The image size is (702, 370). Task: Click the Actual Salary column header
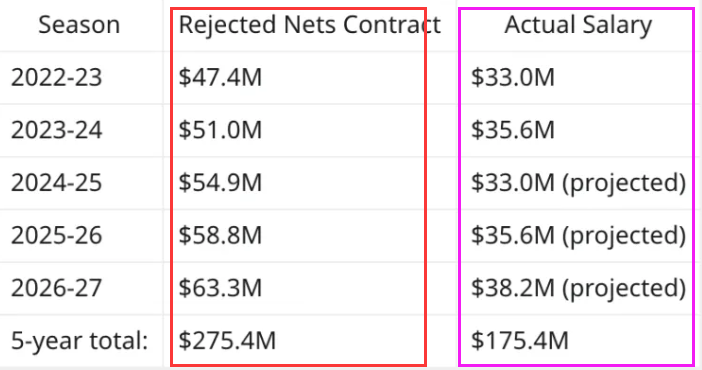(578, 25)
